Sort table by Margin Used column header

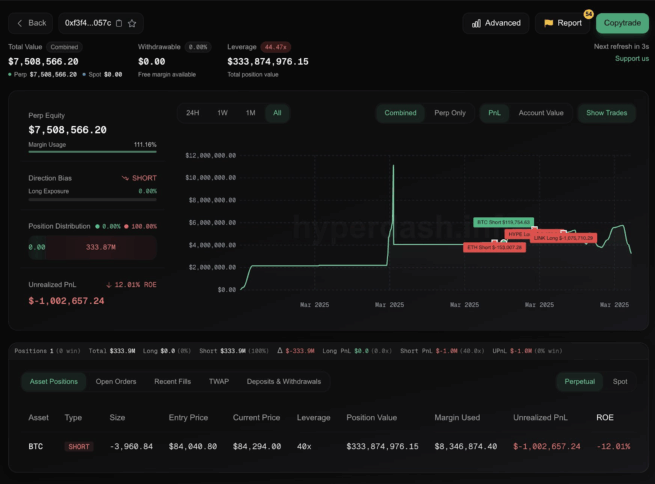point(457,418)
